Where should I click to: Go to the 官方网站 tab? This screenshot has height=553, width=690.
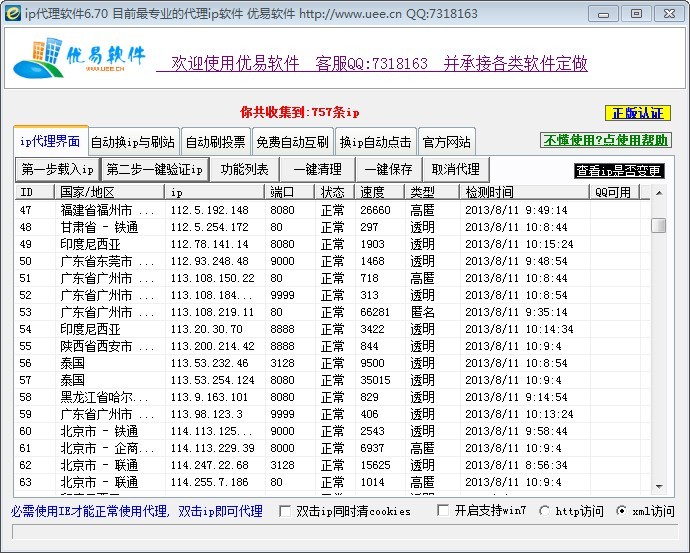[x=446, y=141]
